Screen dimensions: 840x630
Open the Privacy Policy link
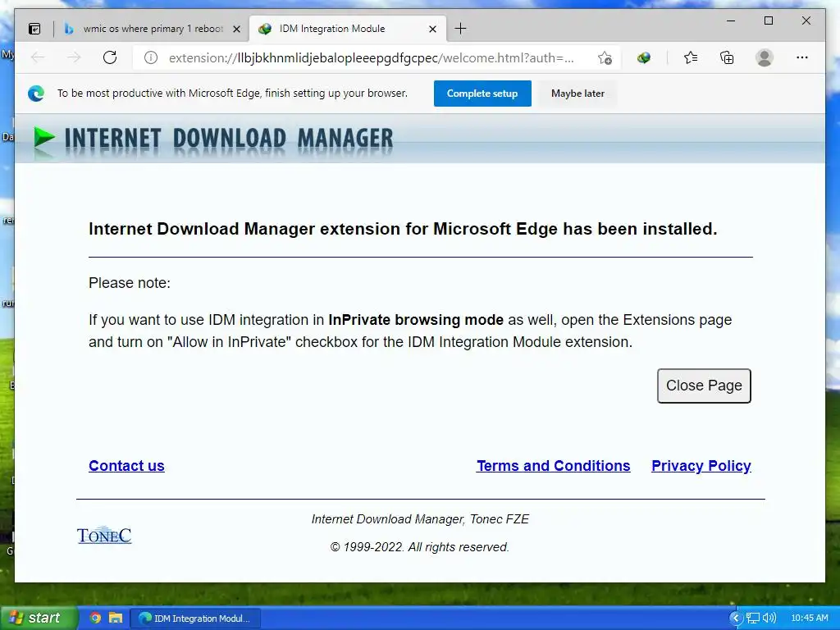tap(701, 466)
